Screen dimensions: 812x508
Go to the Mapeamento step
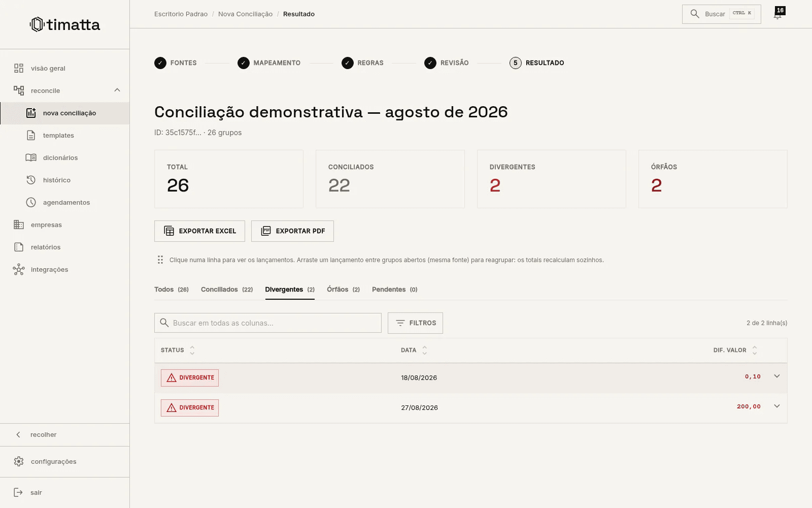[x=269, y=63]
